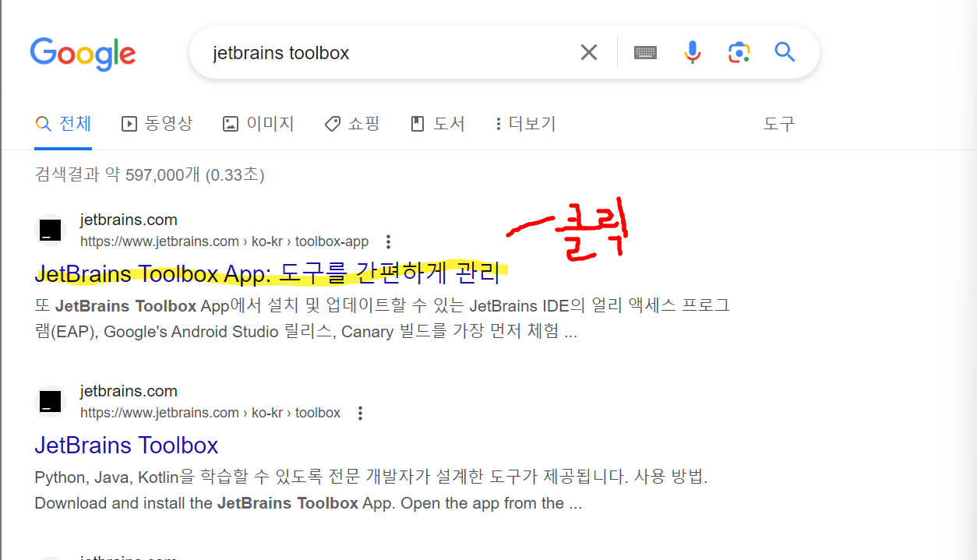Click the price tag icon beside 쇼핑
The width and height of the screenshot is (977, 560).
coord(332,123)
